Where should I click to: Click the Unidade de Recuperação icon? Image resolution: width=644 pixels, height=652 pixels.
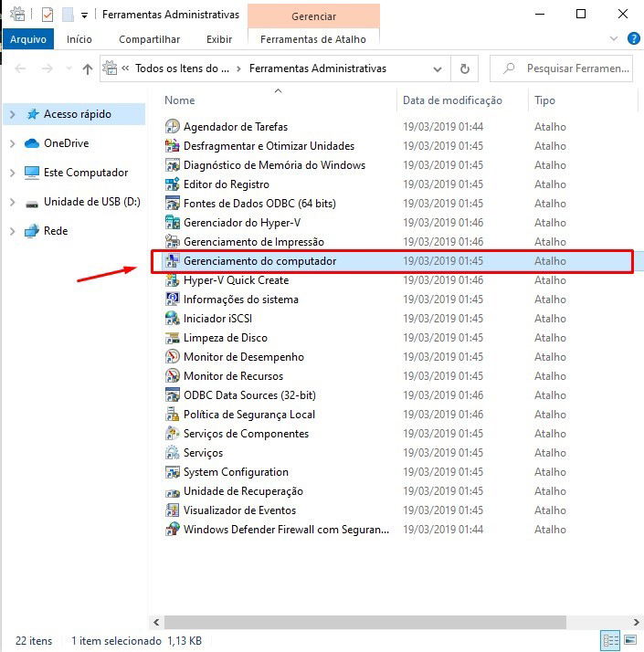point(173,492)
